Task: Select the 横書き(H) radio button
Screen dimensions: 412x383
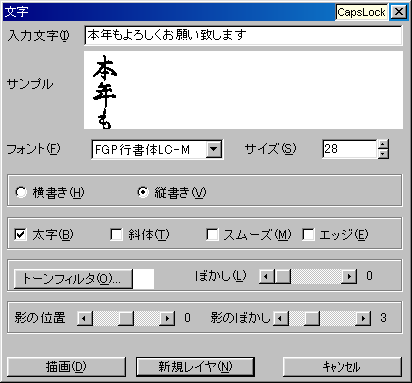Action: tap(21, 192)
